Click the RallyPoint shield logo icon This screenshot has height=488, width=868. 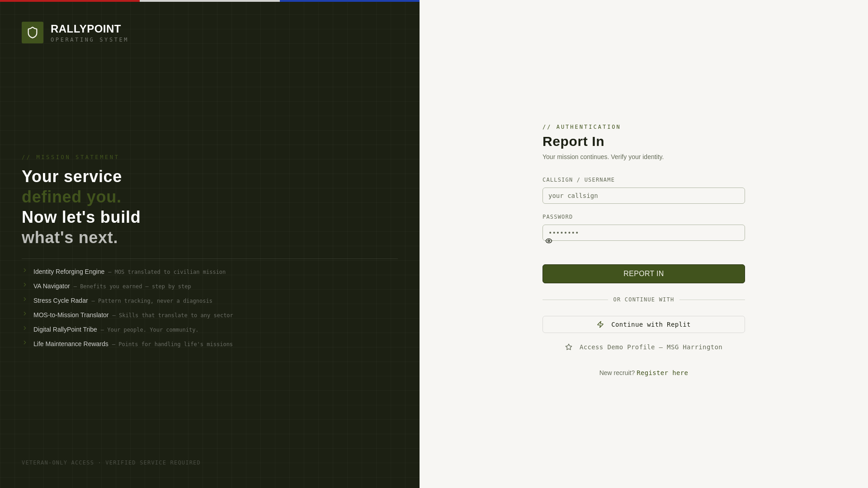pyautogui.click(x=33, y=33)
